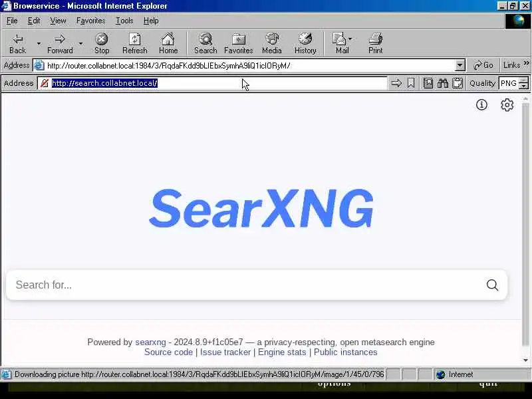Click the IE throbber globe logo
The height and width of the screenshot is (399, 532).
click(518, 21)
